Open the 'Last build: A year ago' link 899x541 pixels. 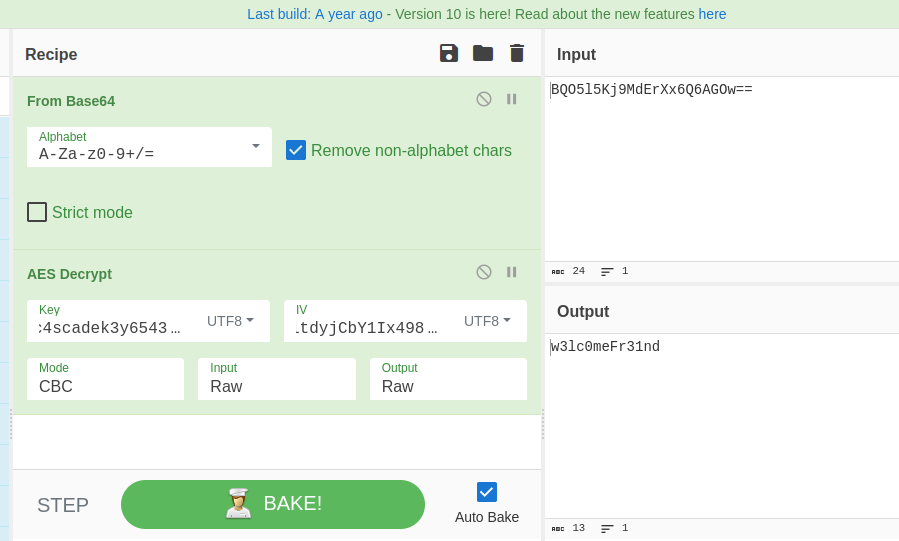(x=315, y=14)
